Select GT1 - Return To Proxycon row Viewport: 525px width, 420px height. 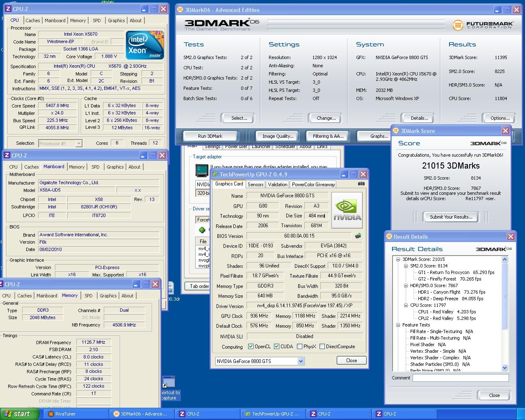pos(456,272)
